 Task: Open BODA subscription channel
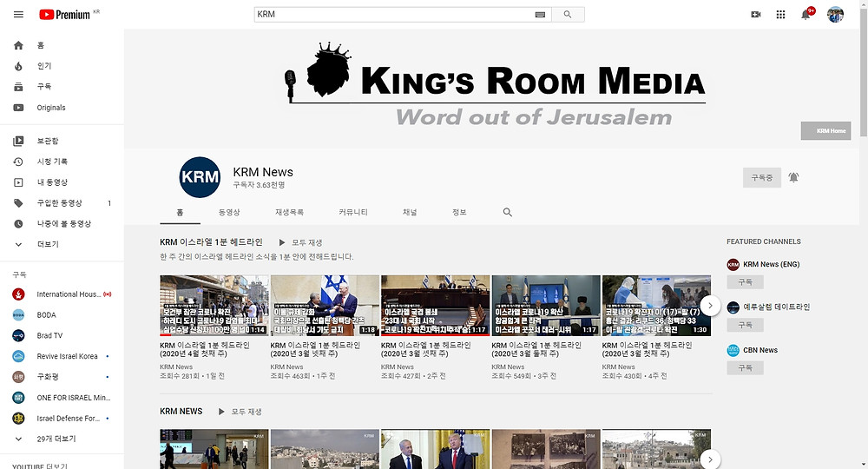pyautogui.click(x=62, y=315)
